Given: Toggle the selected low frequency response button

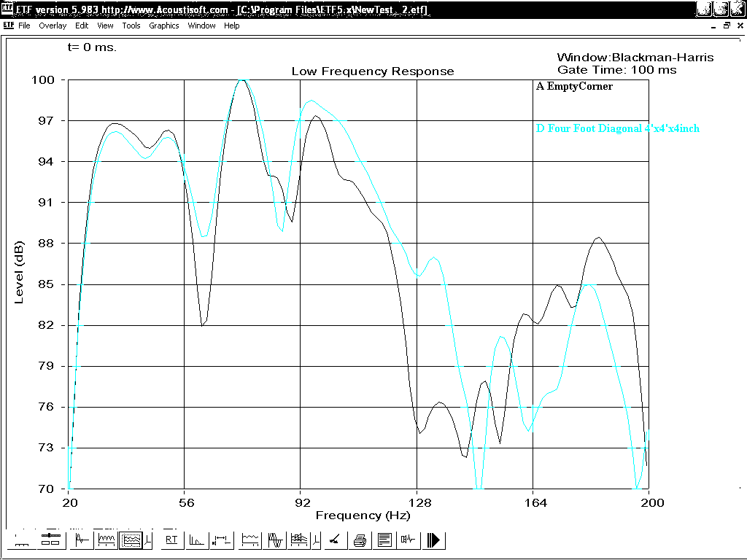Looking at the screenshot, I should 131,540.
